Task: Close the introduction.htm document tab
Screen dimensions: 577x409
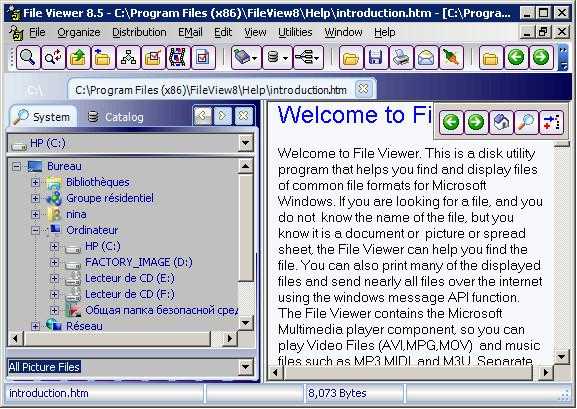Action: (363, 89)
